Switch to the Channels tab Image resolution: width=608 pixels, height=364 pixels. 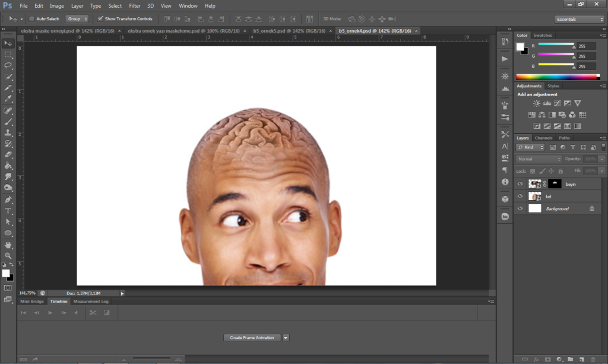coord(543,138)
